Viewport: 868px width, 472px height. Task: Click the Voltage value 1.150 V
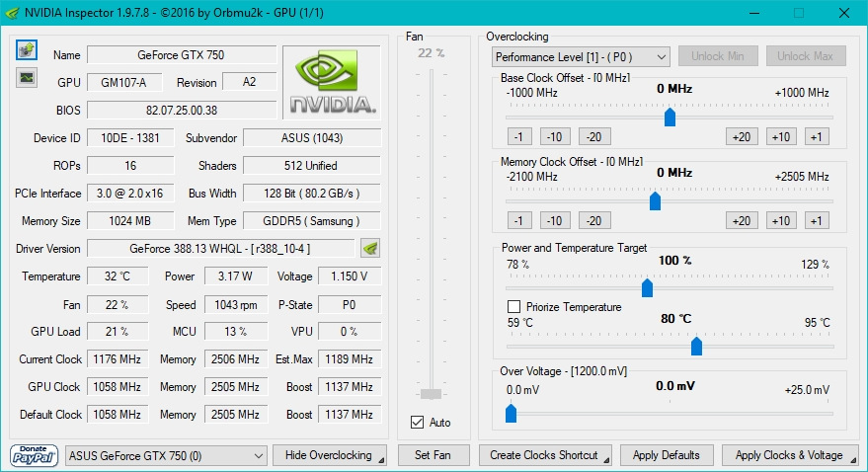pos(350,276)
